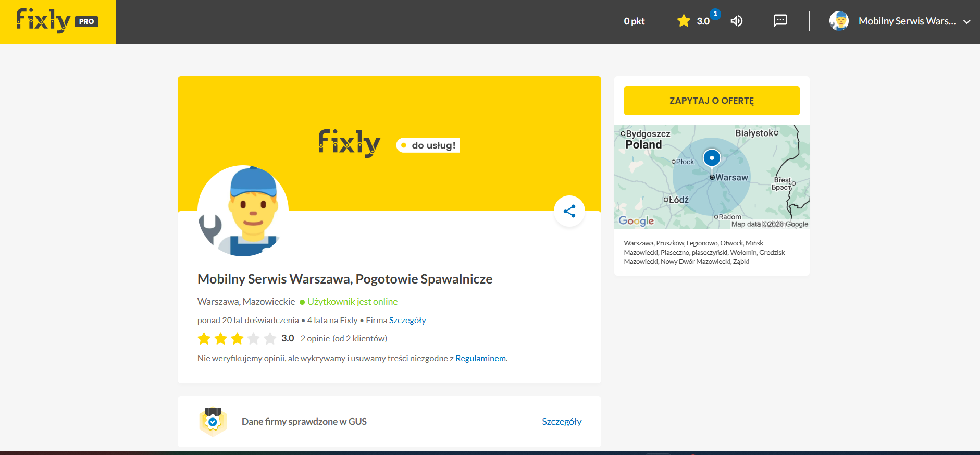Image resolution: width=980 pixels, height=455 pixels.
Task: Click the header profile avatar
Action: point(839,21)
